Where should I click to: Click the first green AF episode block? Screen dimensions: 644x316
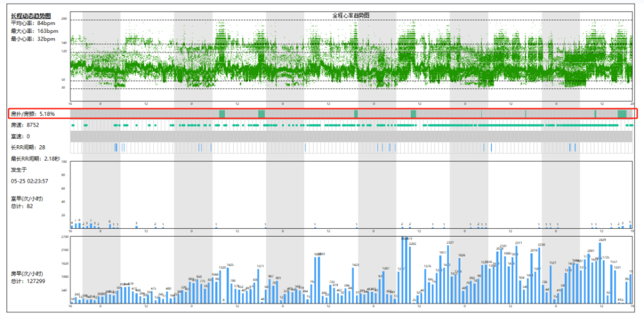[222, 114]
